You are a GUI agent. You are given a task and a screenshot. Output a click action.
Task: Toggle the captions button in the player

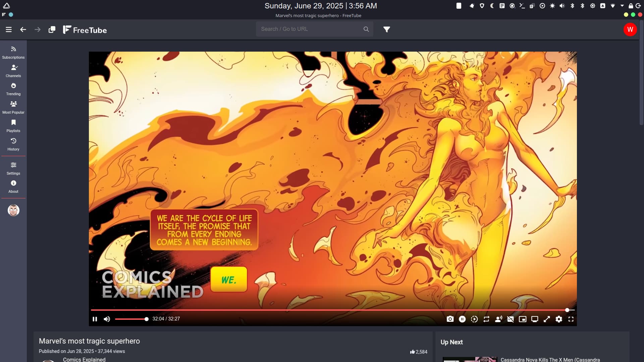tap(511, 319)
